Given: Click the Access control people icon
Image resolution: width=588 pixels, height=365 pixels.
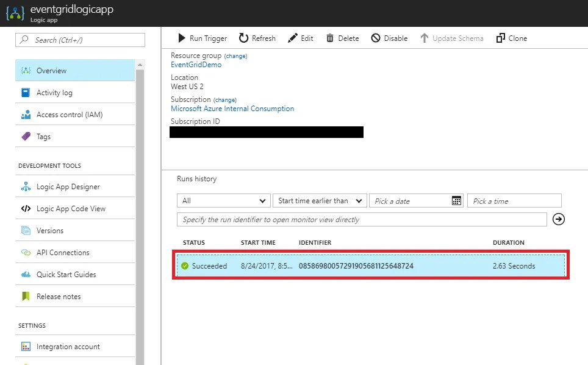Looking at the screenshot, I should [x=26, y=114].
